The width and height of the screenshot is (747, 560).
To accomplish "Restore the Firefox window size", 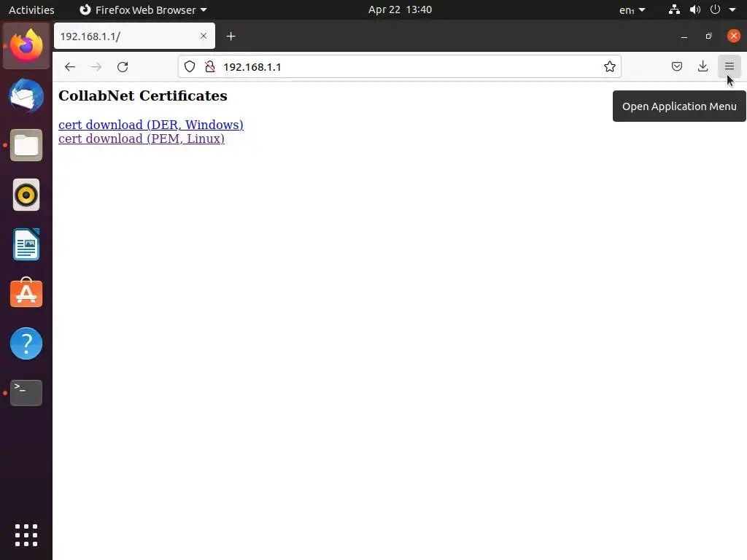I will pos(708,36).
